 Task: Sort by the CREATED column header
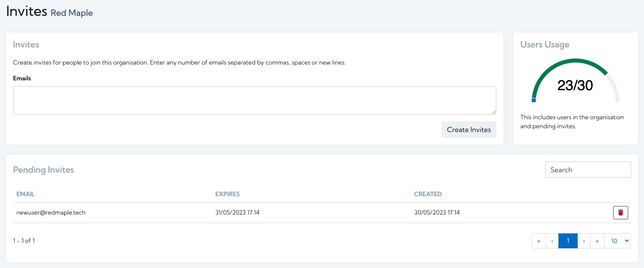click(428, 194)
